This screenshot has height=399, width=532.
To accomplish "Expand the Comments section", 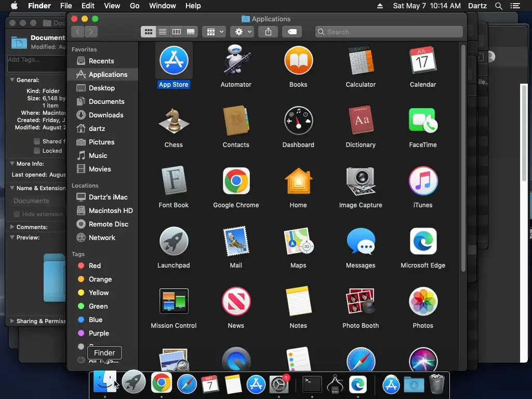I will coord(12,227).
